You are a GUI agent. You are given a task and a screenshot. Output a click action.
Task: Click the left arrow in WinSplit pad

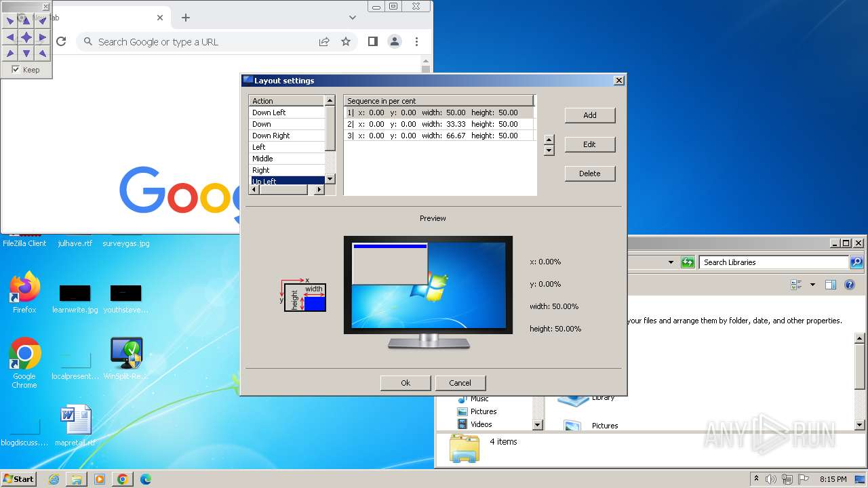pyautogui.click(x=10, y=37)
